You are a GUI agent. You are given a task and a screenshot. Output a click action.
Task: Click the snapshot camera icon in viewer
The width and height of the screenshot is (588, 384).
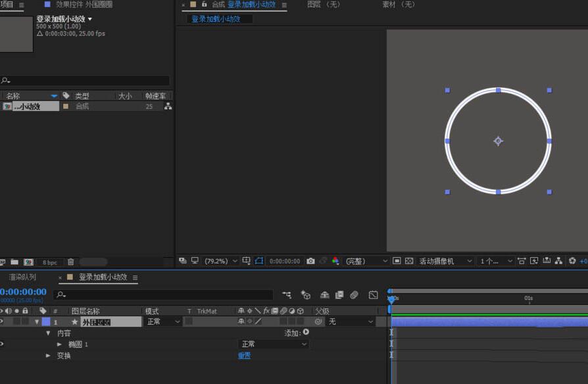point(310,261)
